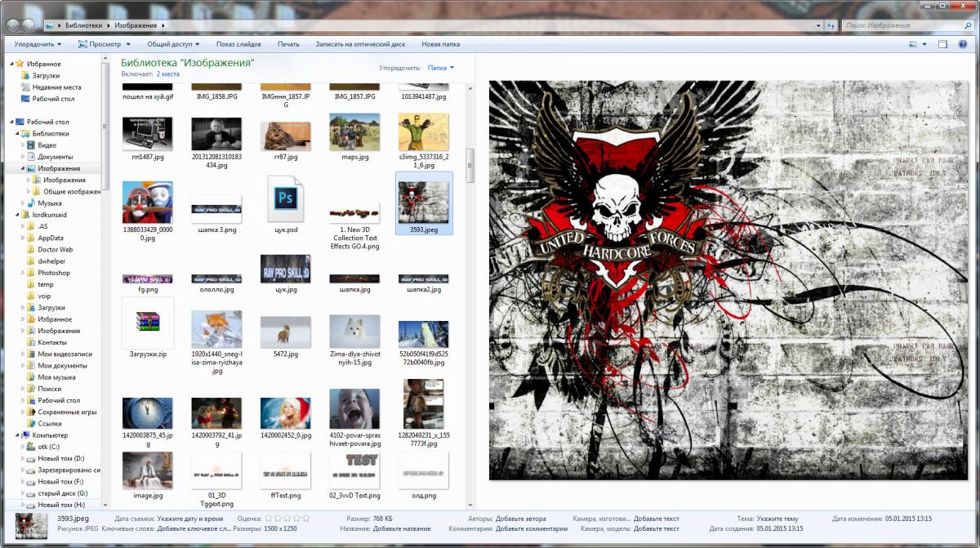Open the blue Help icon

click(964, 44)
